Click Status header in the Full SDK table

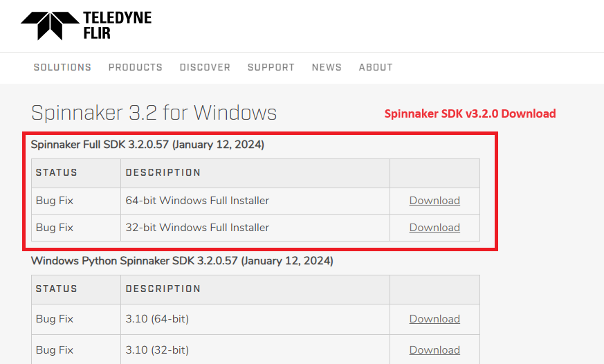pos(57,172)
